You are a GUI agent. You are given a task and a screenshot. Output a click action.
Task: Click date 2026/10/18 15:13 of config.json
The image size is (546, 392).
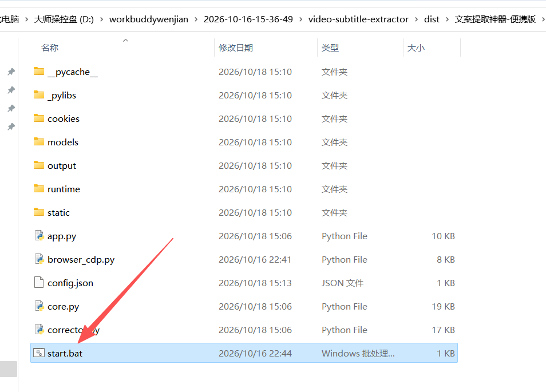[x=255, y=283]
